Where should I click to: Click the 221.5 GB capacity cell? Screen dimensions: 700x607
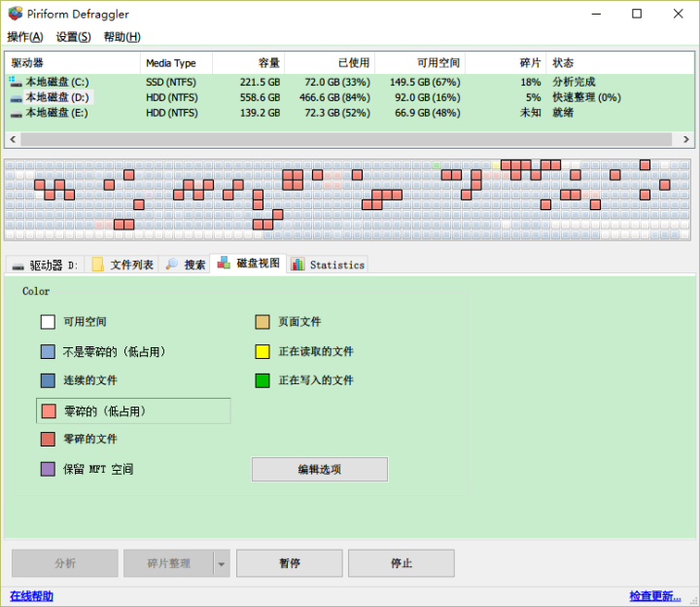pyautogui.click(x=260, y=82)
